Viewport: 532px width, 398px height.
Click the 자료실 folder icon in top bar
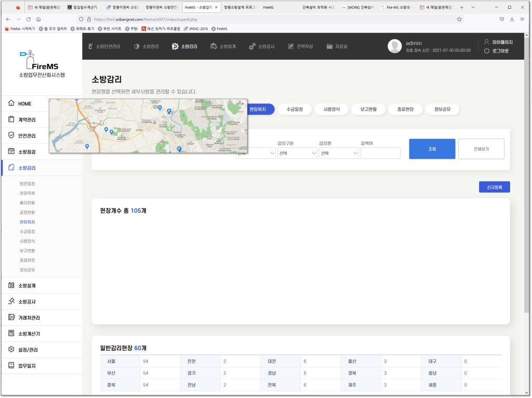tap(329, 46)
